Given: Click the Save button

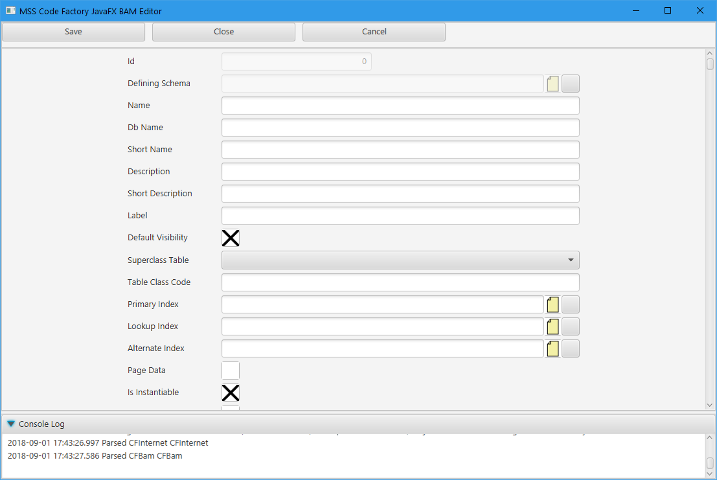Looking at the screenshot, I should click(73, 32).
